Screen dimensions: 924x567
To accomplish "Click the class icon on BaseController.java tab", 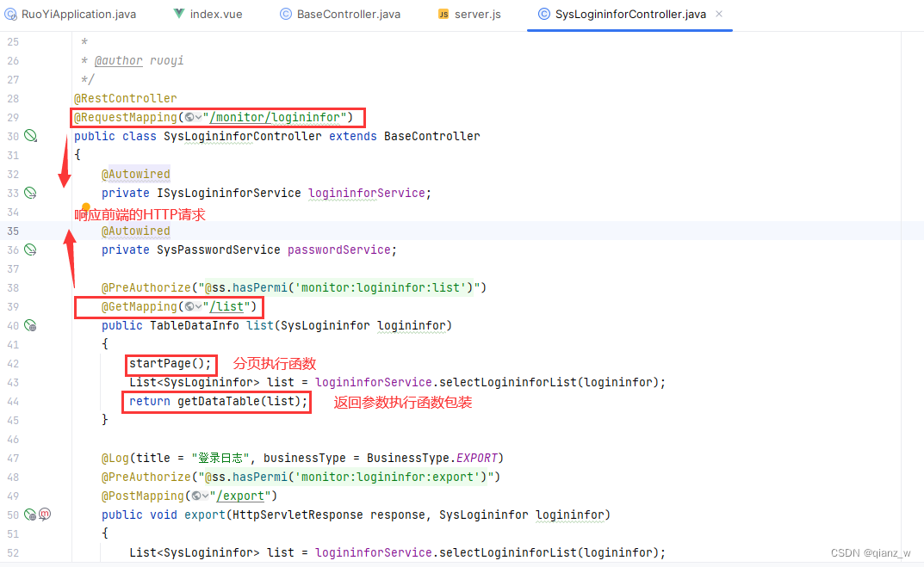I will pos(286,14).
